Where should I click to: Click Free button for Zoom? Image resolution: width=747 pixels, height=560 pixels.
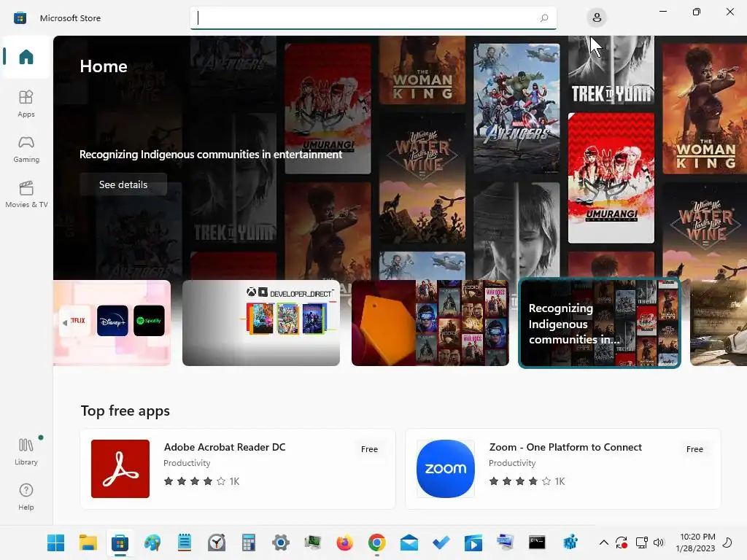click(x=694, y=449)
